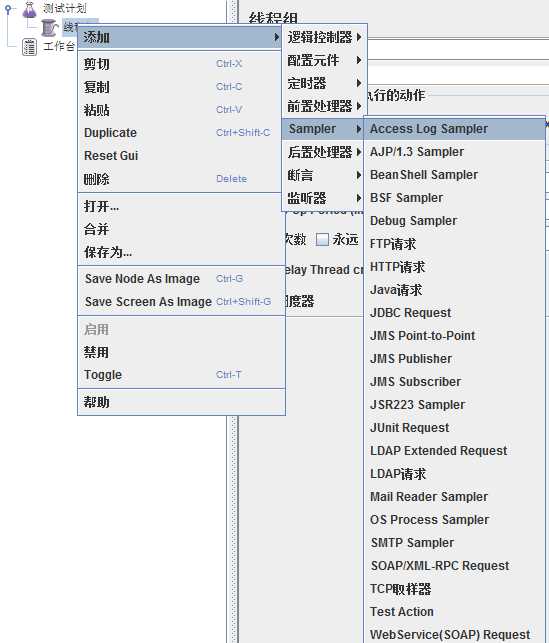This screenshot has height=643, width=549.
Task: Add TCP取样器 sampler
Action: coord(454,589)
